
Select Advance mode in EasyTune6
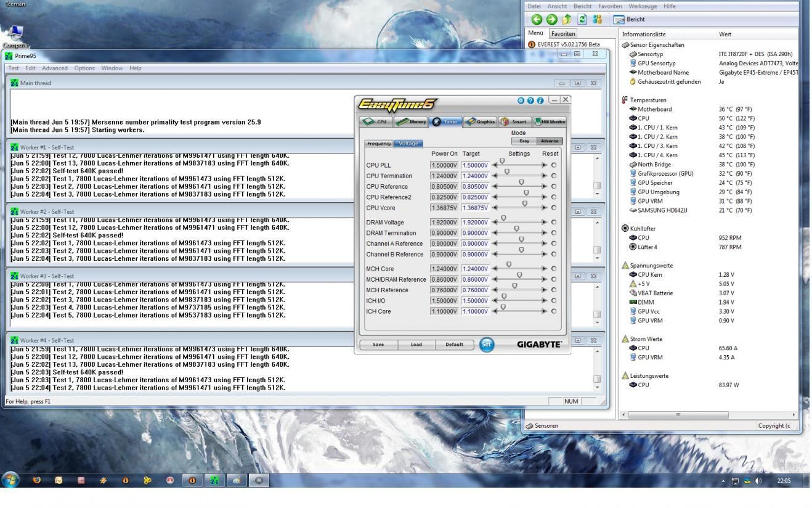[x=550, y=141]
